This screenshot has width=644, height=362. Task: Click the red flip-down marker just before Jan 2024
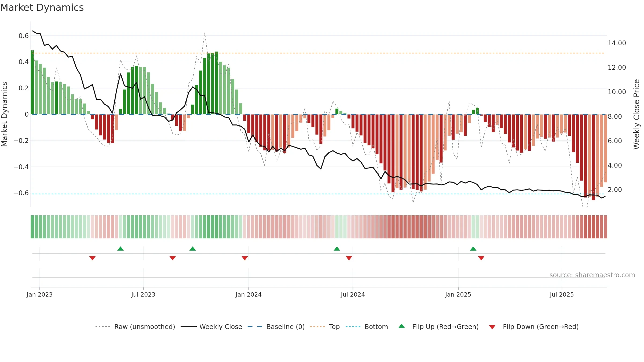coord(245,258)
